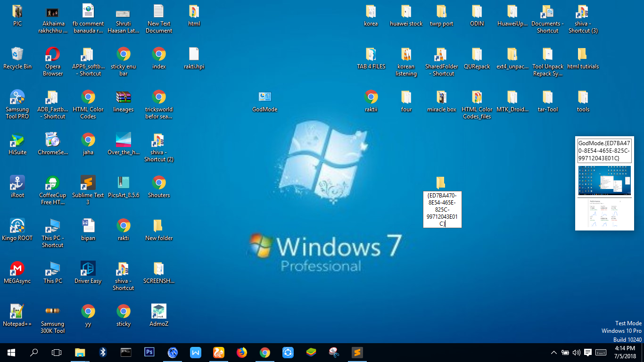Screen dimensions: 644x362
Task: Select the raktii Chrome shortcut
Action: tap(371, 101)
